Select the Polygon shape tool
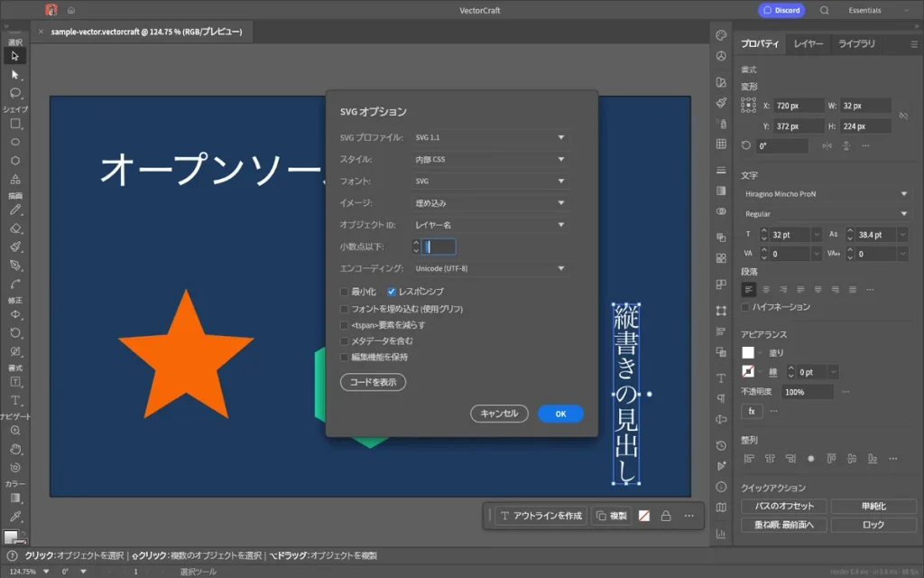 click(15, 161)
